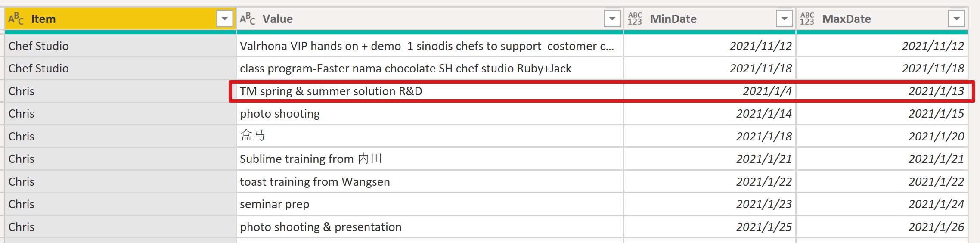Select the "seminar prep" value cell

coord(274,204)
